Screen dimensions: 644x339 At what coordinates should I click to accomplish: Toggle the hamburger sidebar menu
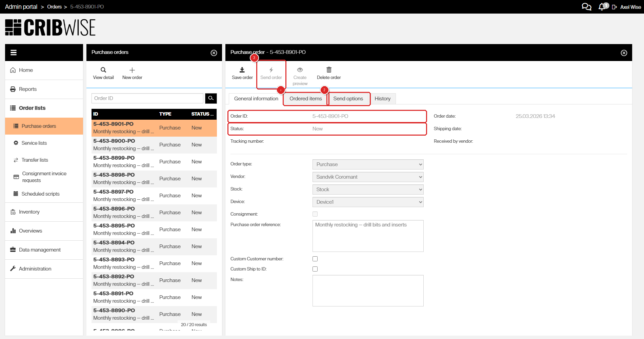click(x=14, y=53)
